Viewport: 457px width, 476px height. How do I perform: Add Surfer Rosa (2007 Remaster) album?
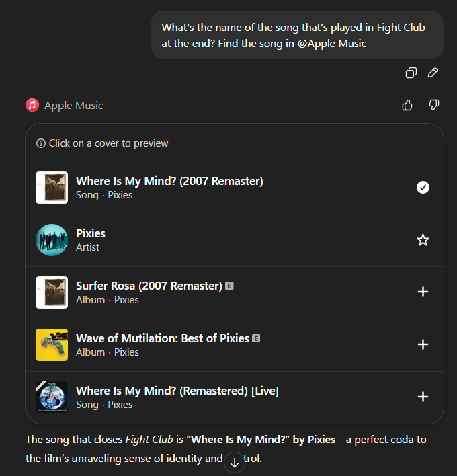pyautogui.click(x=423, y=292)
